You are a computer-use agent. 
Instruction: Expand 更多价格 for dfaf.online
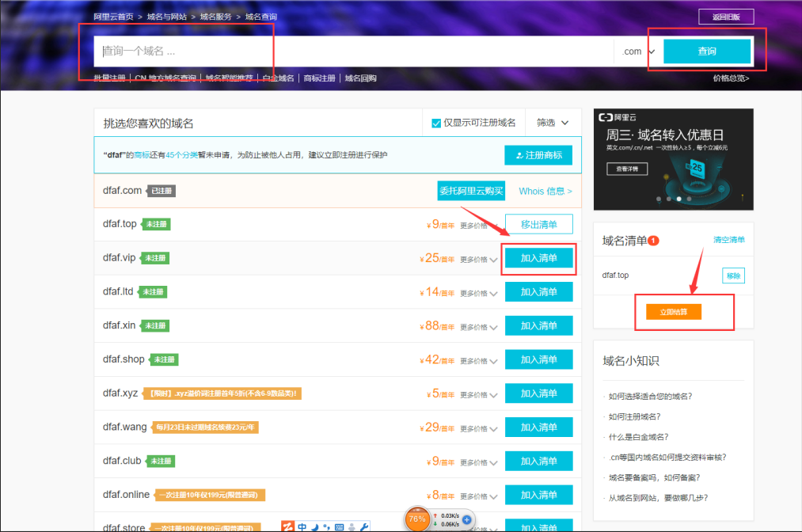pyautogui.click(x=479, y=496)
